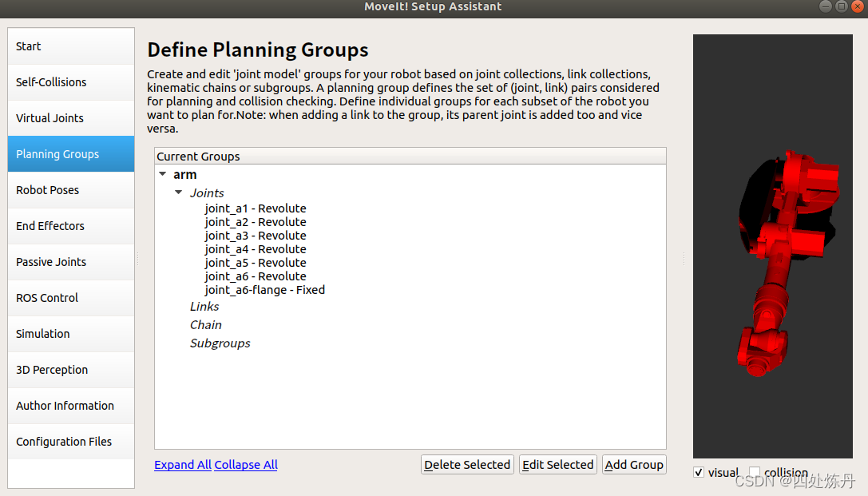Select the Chain item under arm

pos(206,325)
